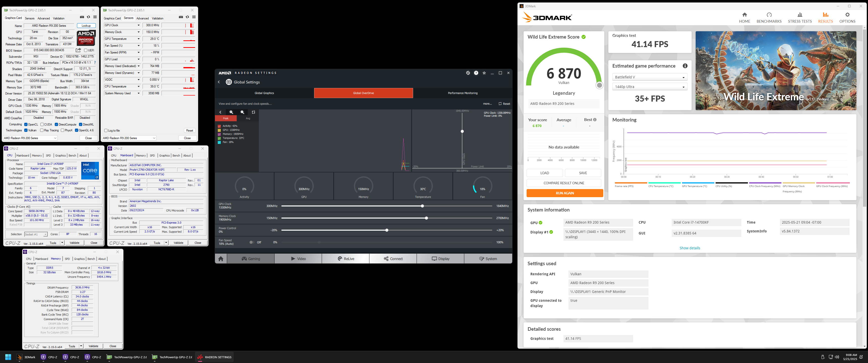Screen dimensions: 868x363
Task: Click Validate in CPU-Z CPU window
Action: click(x=74, y=243)
